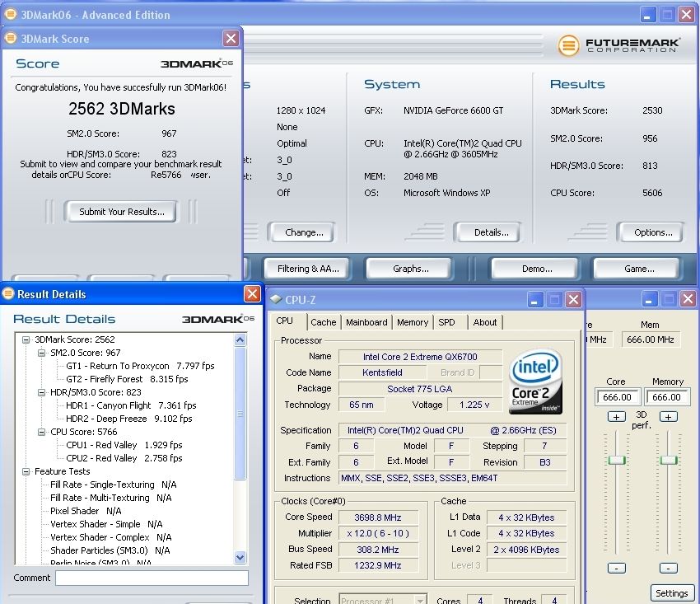Increase Core clock with plus button
700x604 pixels.
pyautogui.click(x=616, y=417)
